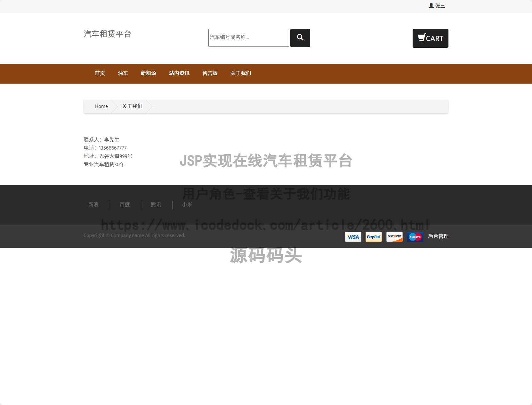This screenshot has height=405, width=532.
Task: Click the 汽车编号或名称 search input field
Action: click(248, 38)
